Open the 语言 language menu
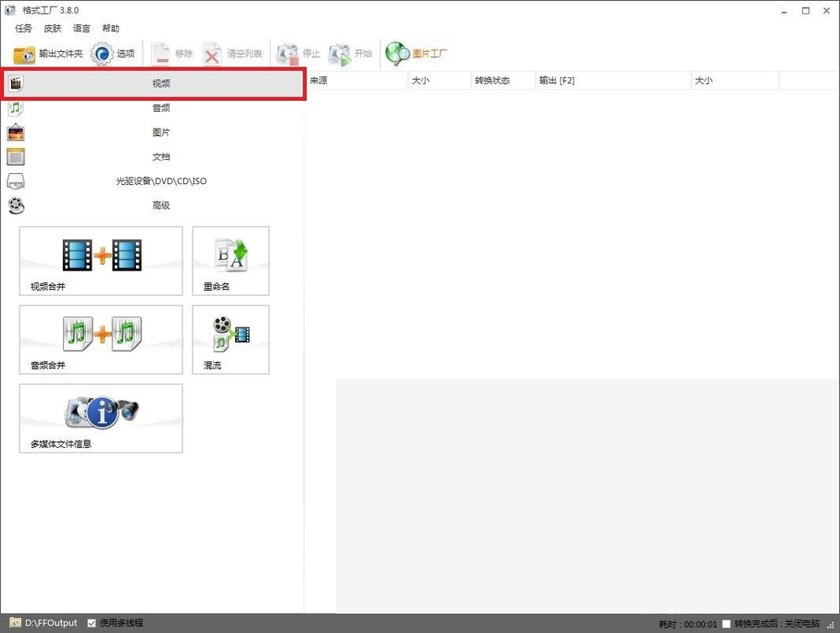The height and width of the screenshot is (633, 840). pos(81,29)
